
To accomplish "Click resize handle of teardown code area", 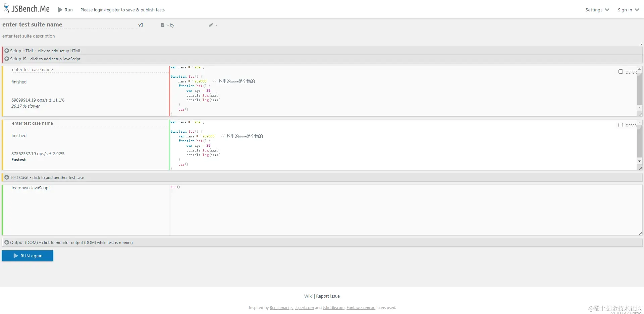I will pos(640,233).
